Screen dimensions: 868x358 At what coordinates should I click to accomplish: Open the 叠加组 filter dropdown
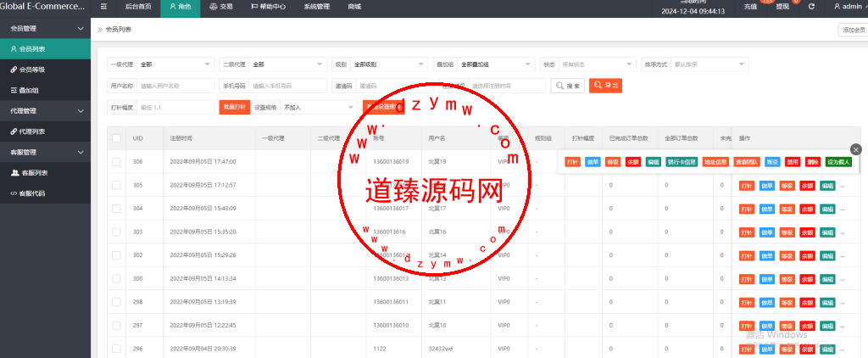pyautogui.click(x=496, y=64)
